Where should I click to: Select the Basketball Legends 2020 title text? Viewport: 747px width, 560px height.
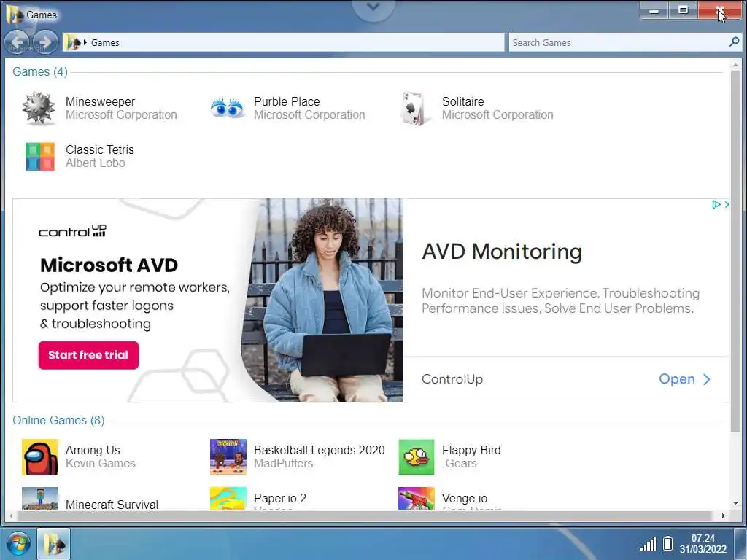[320, 451]
